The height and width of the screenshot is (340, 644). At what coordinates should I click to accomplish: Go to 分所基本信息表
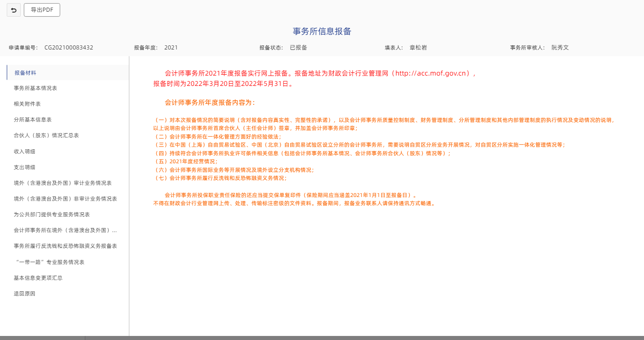tap(33, 120)
